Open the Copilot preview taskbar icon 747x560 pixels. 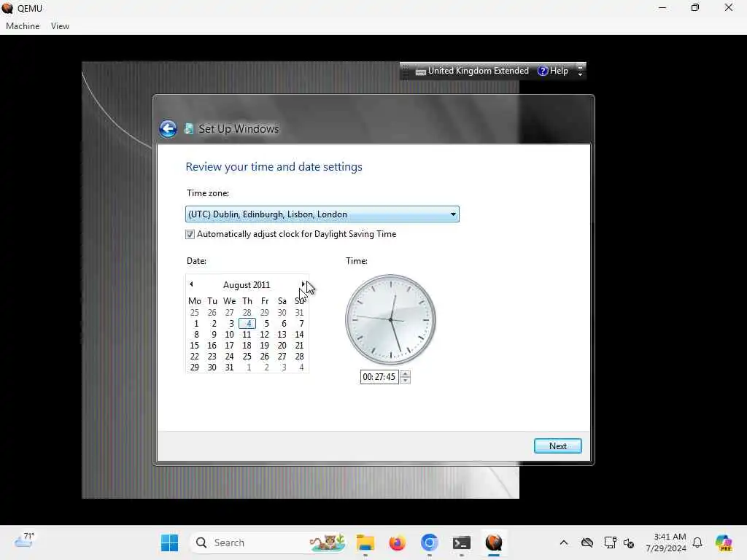pyautogui.click(x=724, y=542)
